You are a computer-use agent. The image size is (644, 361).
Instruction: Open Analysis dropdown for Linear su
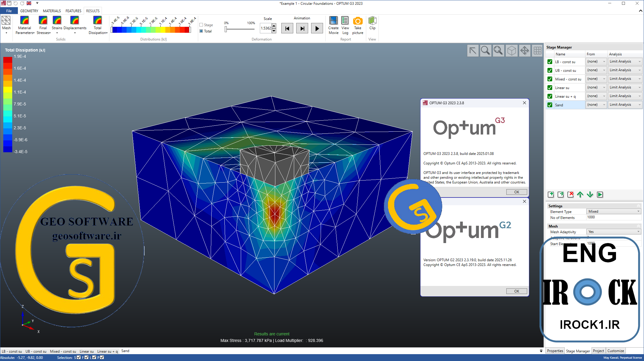coord(625,87)
